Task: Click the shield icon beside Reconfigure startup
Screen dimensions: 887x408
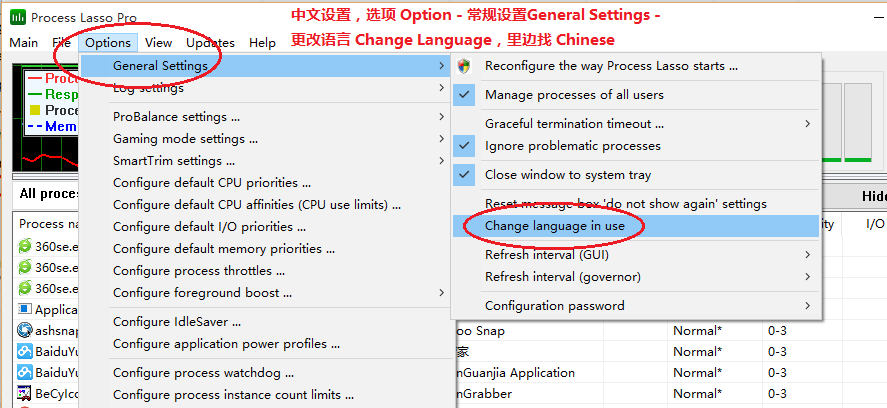Action: (x=464, y=66)
